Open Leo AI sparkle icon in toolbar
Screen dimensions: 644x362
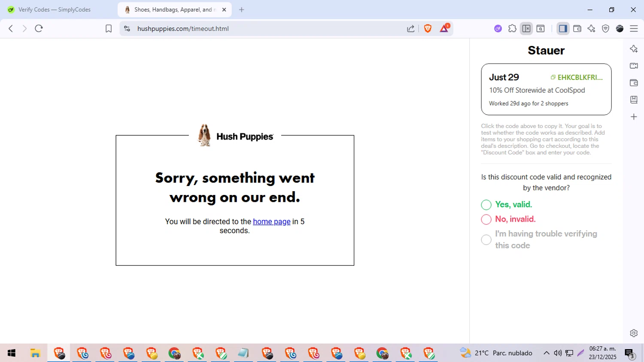591,28
